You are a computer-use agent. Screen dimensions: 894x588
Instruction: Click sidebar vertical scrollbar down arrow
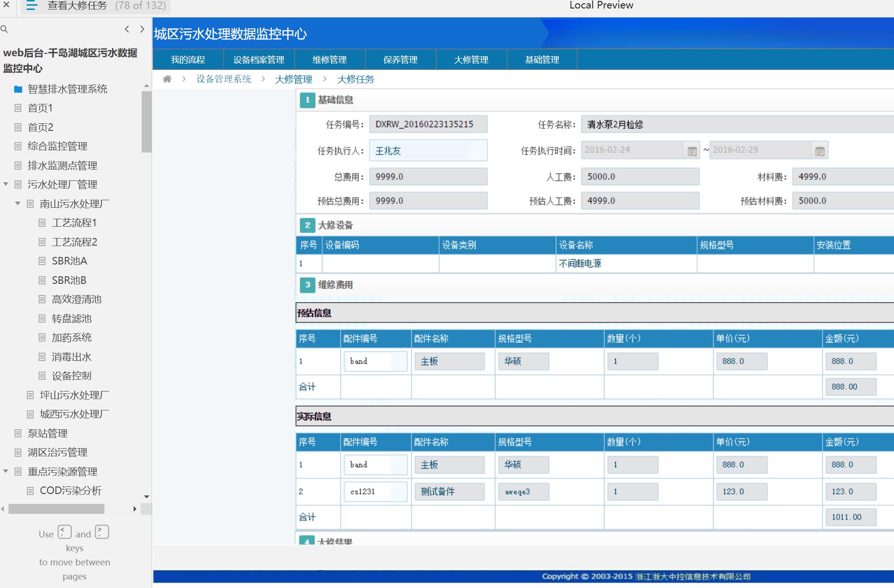146,496
